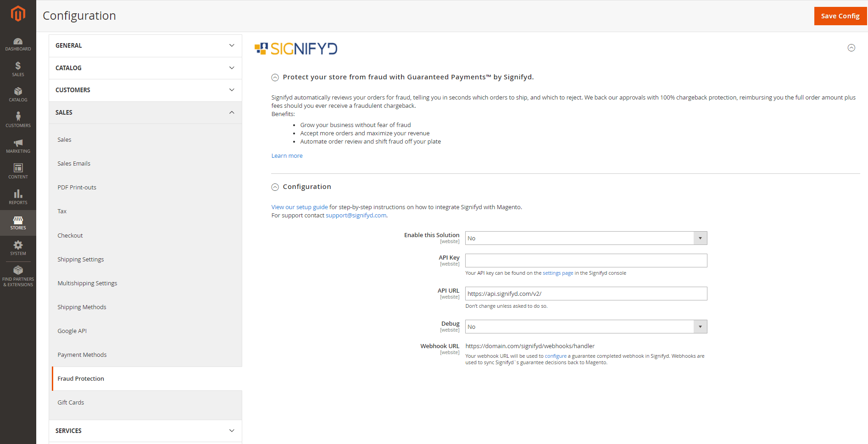Image resolution: width=868 pixels, height=444 pixels.
Task: Expand the SERVICES config group
Action: click(x=145, y=431)
